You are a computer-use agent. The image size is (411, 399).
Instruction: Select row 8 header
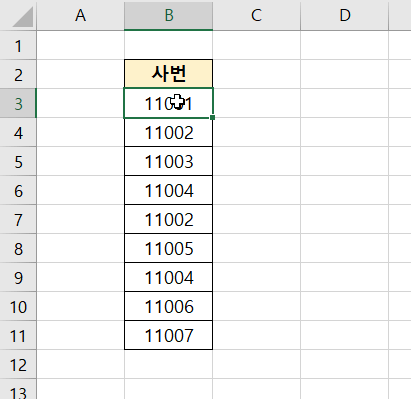coord(18,248)
